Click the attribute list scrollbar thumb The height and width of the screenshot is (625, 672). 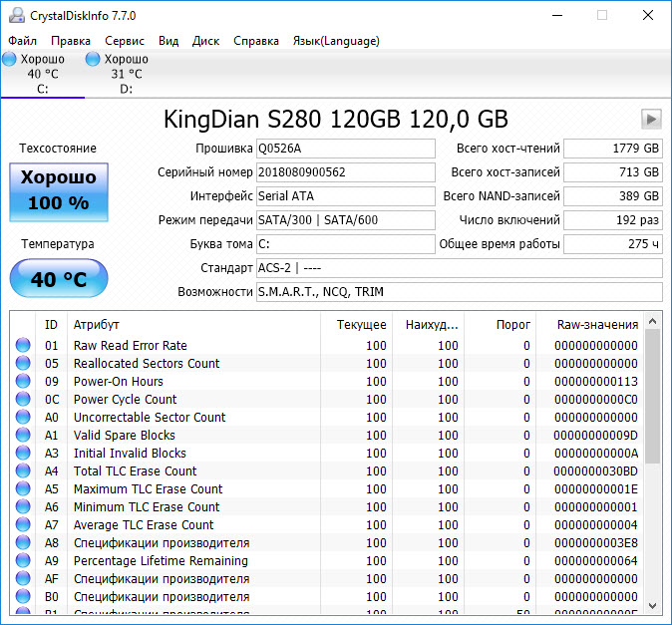(652, 397)
